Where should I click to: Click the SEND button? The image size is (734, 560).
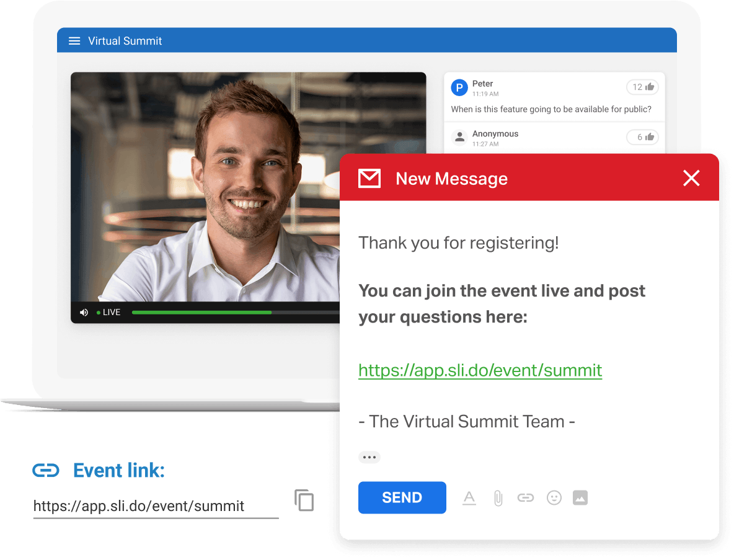pos(402,497)
